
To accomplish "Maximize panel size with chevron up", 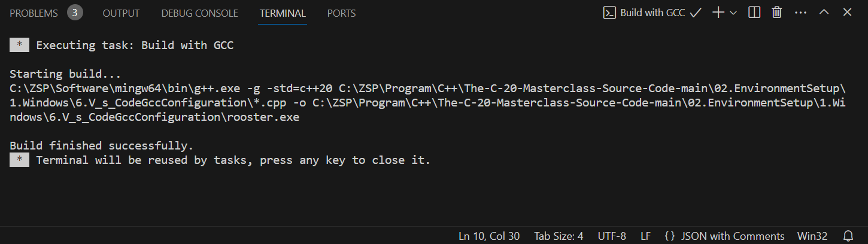I will (x=824, y=13).
